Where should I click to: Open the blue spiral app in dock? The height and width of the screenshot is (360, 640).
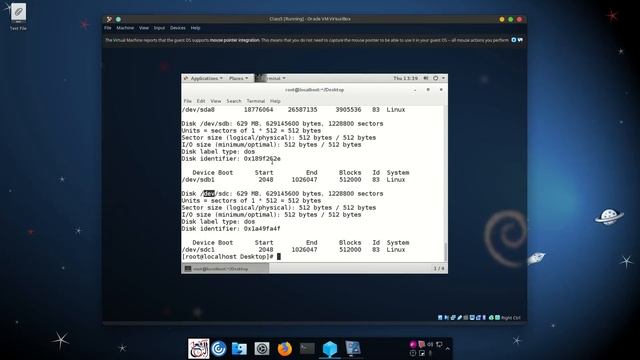219,349
